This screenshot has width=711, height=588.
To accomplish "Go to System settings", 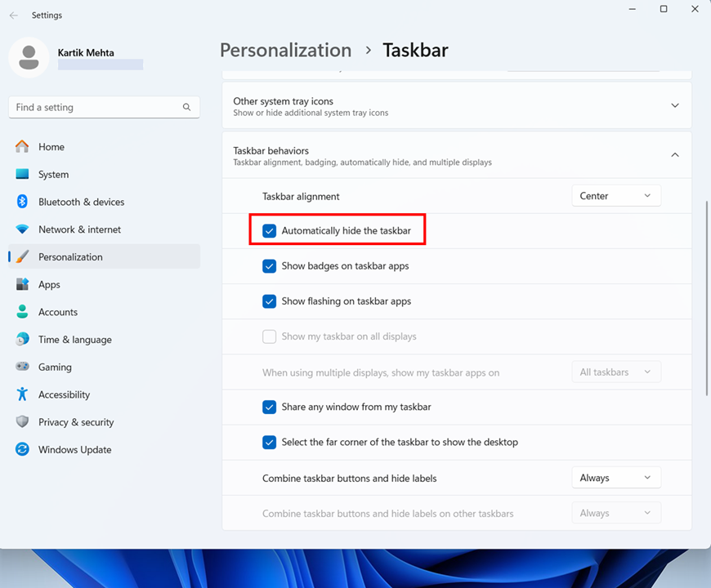I will [105, 175].
